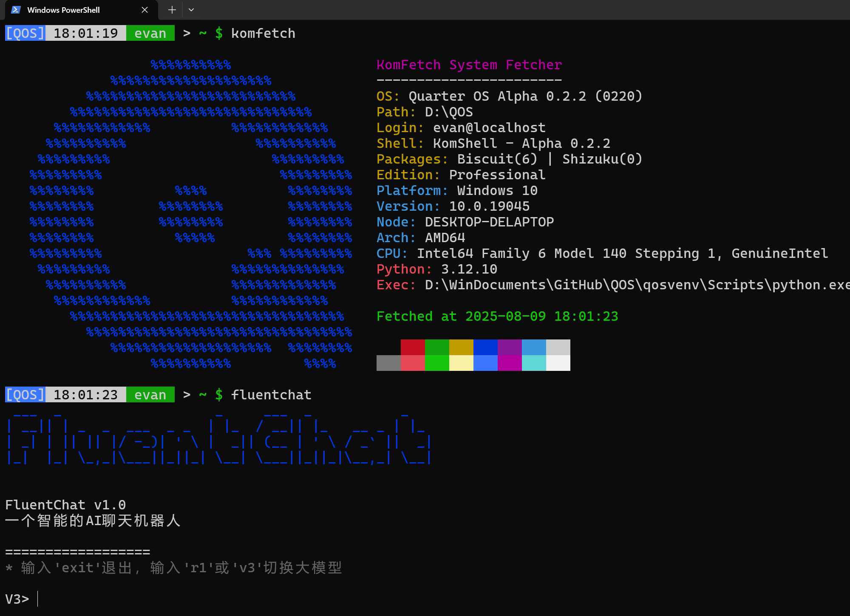850x616 pixels.
Task: Click the Version value '10.0.19045'
Action: [x=489, y=206]
